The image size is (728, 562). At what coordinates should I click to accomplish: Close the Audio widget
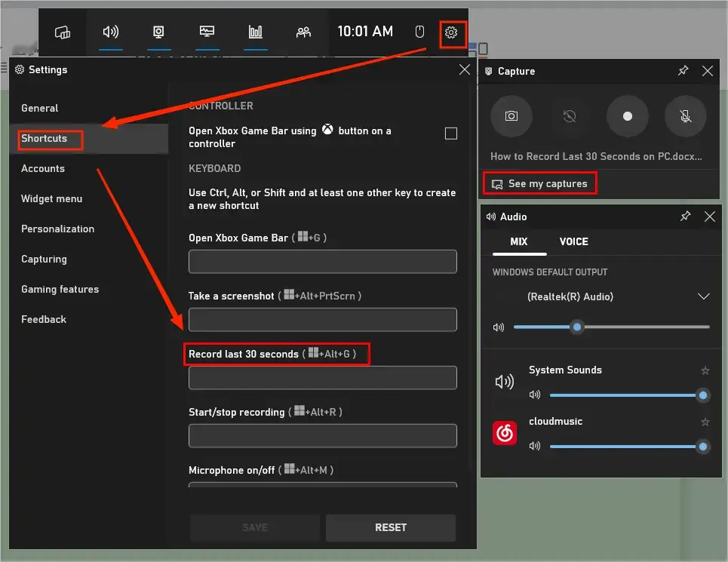pyautogui.click(x=709, y=217)
